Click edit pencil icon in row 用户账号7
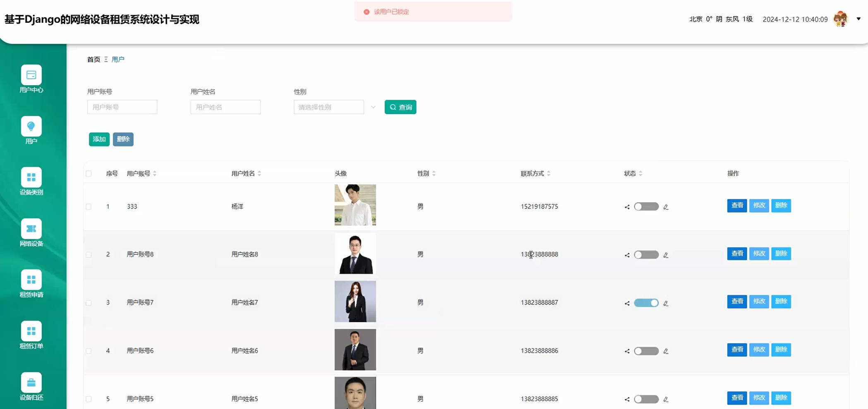The height and width of the screenshot is (409, 868). pos(666,303)
